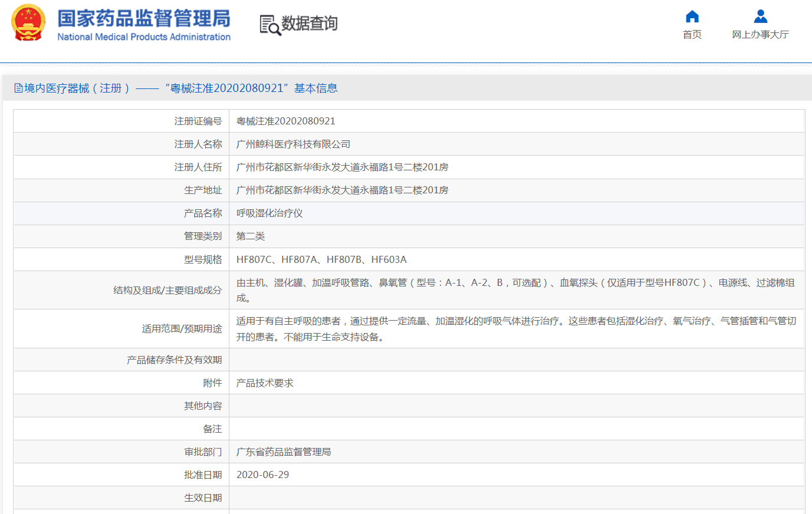Click the 注册证编号 label
Screen dimensions: 812x514
click(198, 121)
